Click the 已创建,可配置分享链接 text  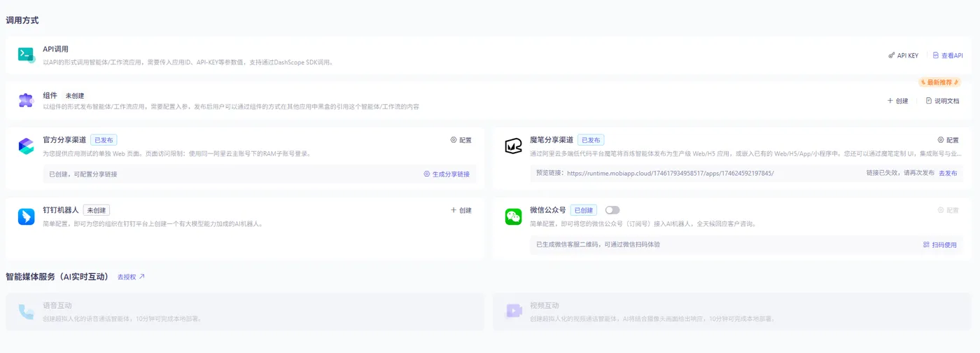(x=83, y=174)
